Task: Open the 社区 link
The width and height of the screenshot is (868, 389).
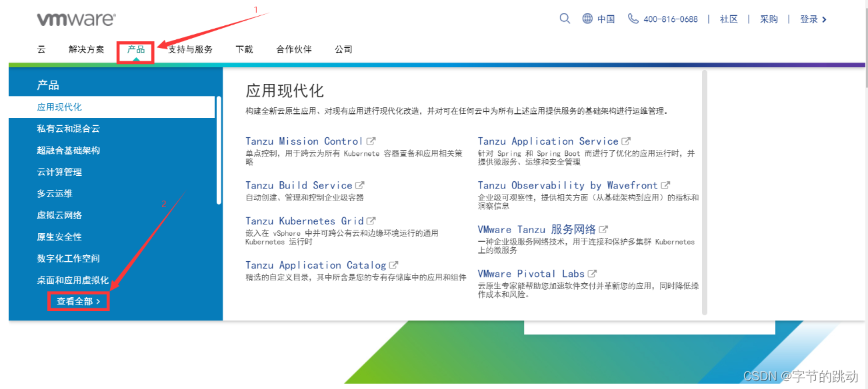Action: [x=729, y=19]
